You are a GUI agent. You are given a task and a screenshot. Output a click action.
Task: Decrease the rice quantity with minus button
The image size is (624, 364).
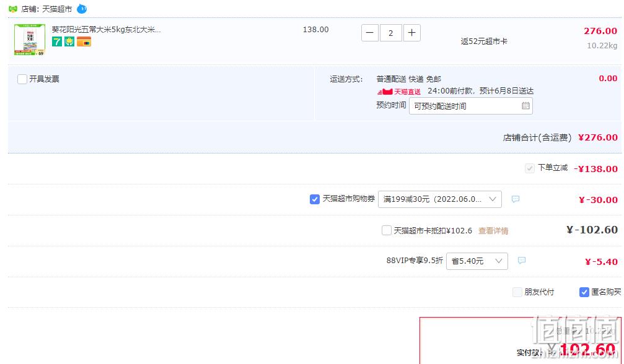click(369, 33)
